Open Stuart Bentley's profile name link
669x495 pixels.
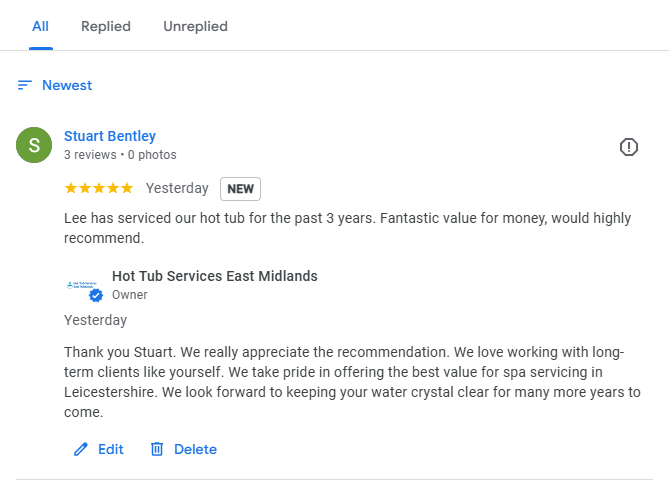click(110, 136)
